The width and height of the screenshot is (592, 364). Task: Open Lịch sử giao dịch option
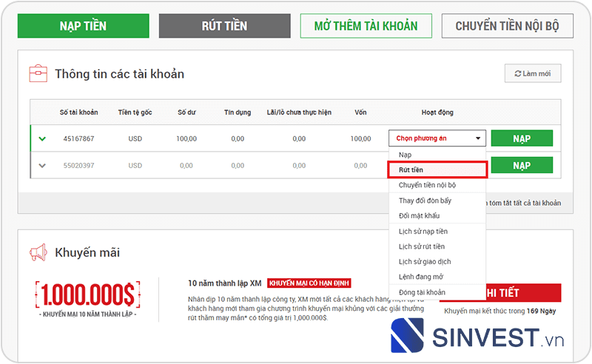437,262
